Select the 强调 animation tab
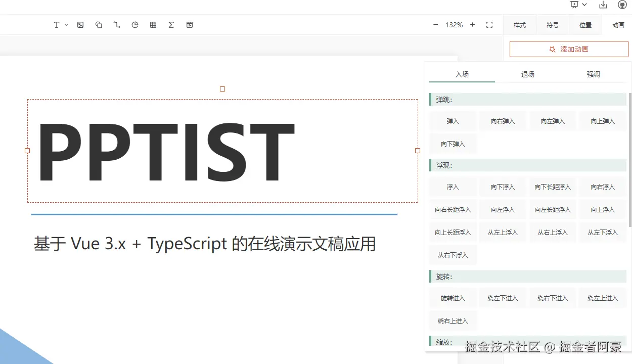 click(594, 74)
